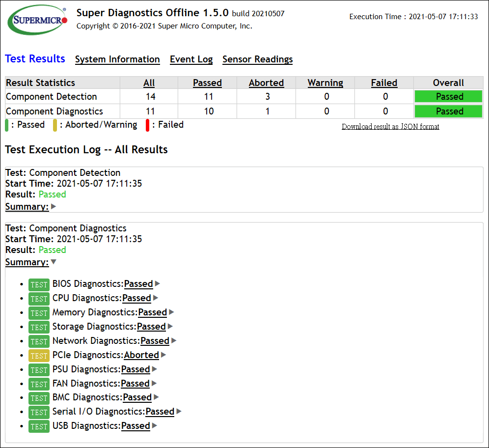Filter results by Aborted column header
This screenshot has width=489, height=448.
(266, 83)
